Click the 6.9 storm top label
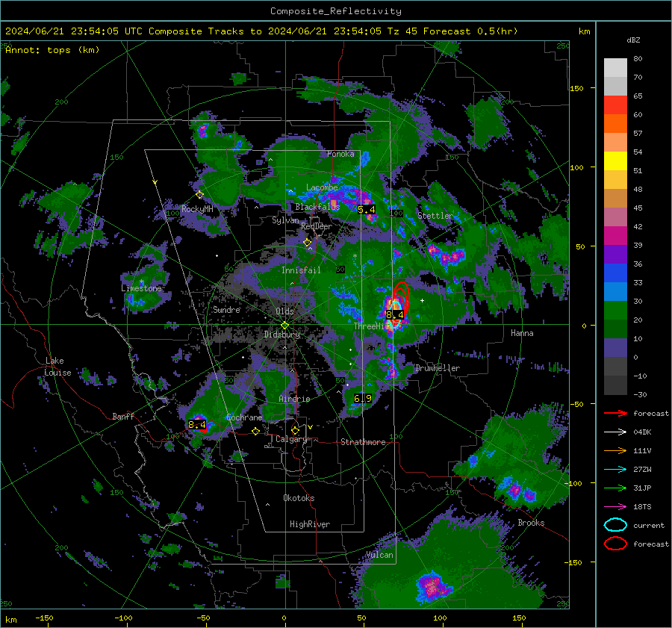 tap(363, 399)
